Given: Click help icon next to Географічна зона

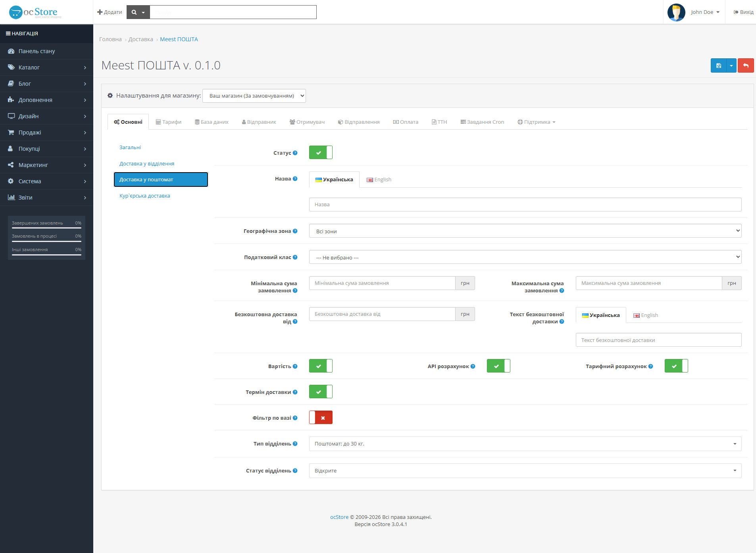Looking at the screenshot, I should pyautogui.click(x=295, y=231).
